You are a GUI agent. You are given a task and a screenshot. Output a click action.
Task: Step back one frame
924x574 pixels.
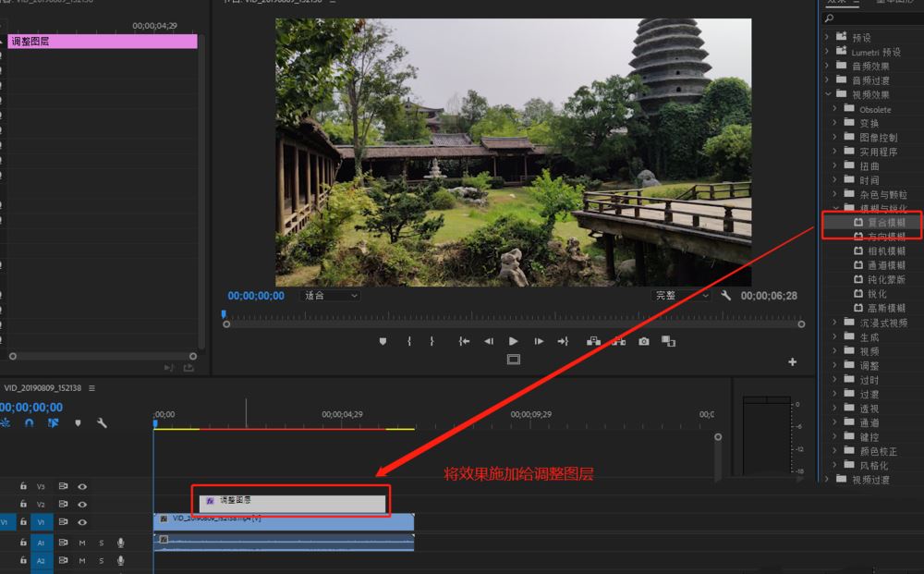point(489,341)
